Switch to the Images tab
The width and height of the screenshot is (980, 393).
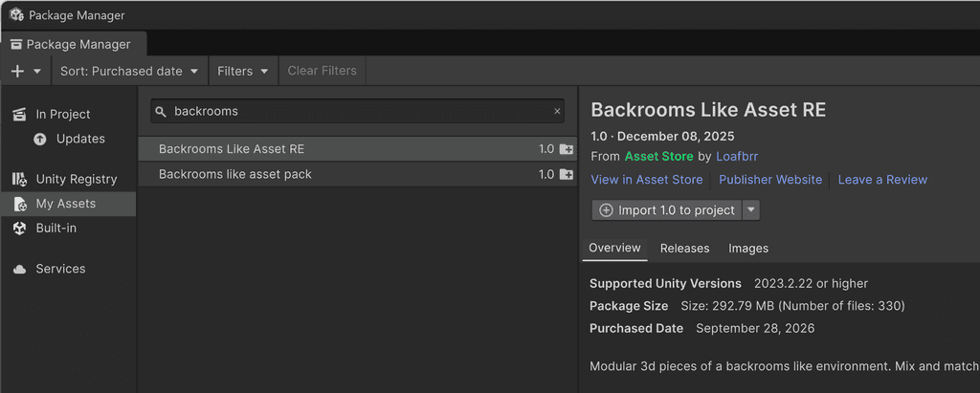pos(748,249)
